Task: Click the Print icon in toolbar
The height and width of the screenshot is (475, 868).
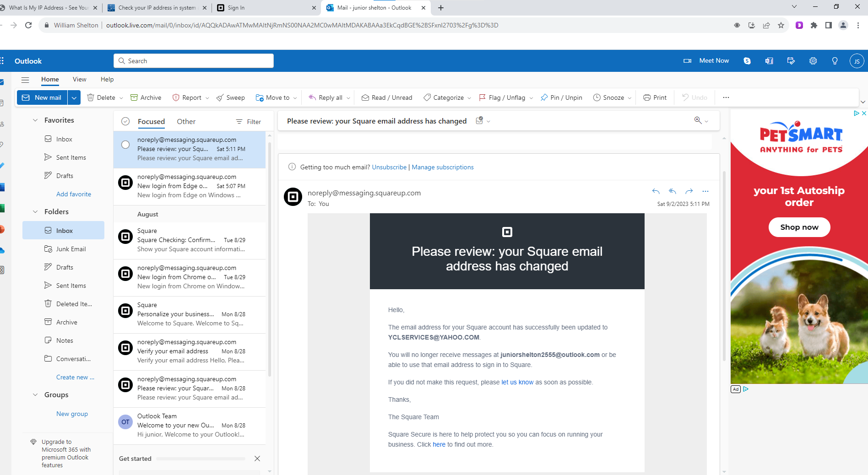Action: pos(647,97)
